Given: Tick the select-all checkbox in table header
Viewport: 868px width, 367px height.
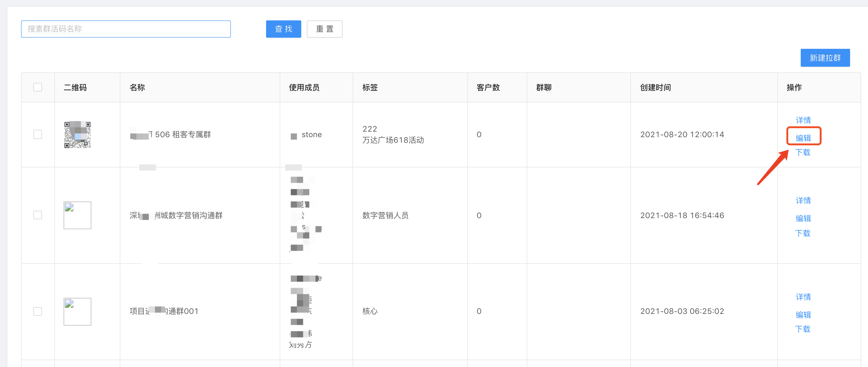Looking at the screenshot, I should point(38,87).
